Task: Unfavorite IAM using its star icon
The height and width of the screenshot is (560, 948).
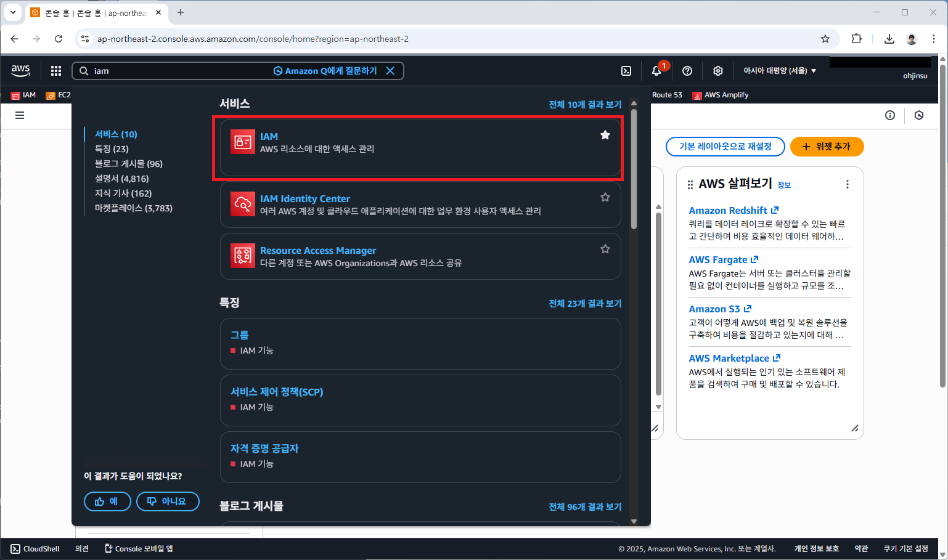Action: click(605, 134)
